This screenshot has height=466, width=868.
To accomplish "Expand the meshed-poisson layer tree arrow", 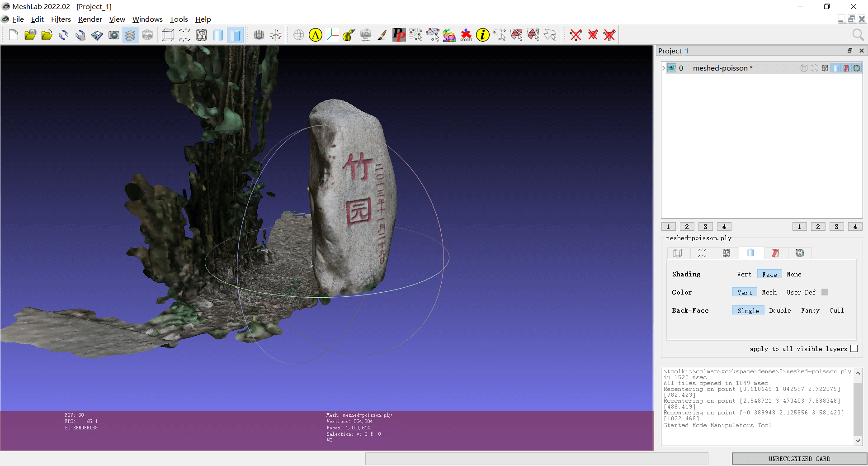I will [664, 68].
